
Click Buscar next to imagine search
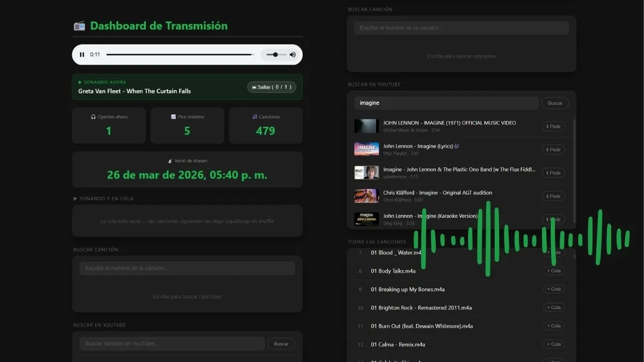click(x=555, y=103)
